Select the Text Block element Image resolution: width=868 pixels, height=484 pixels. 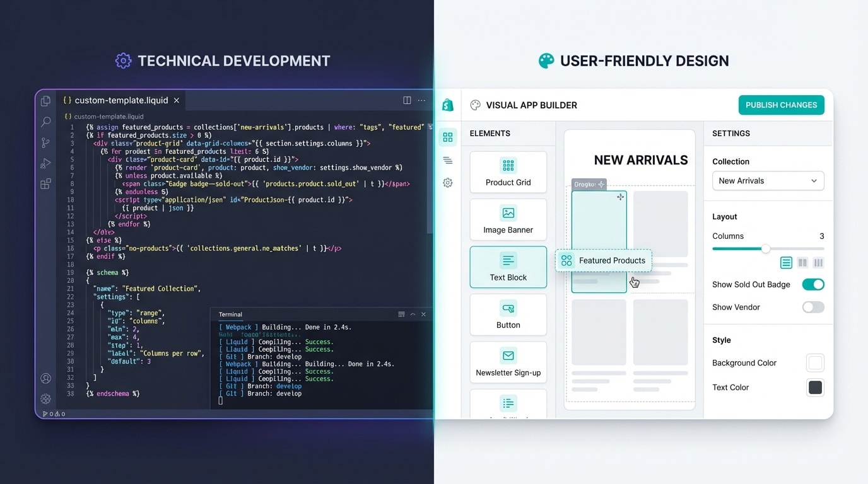point(508,267)
